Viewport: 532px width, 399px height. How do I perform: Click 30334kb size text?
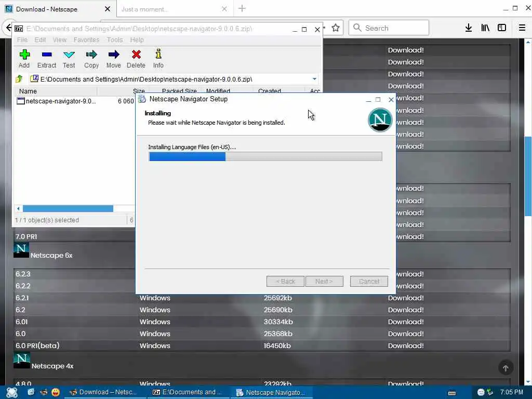278,322
